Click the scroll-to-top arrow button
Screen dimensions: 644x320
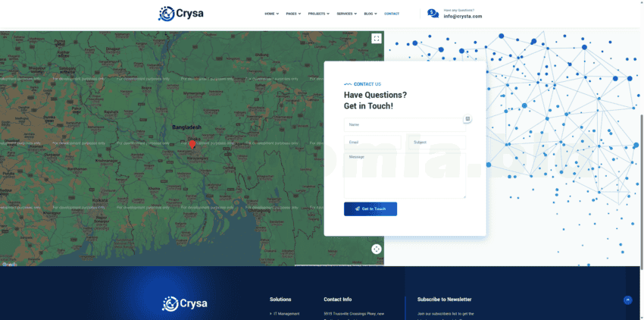tap(627, 300)
